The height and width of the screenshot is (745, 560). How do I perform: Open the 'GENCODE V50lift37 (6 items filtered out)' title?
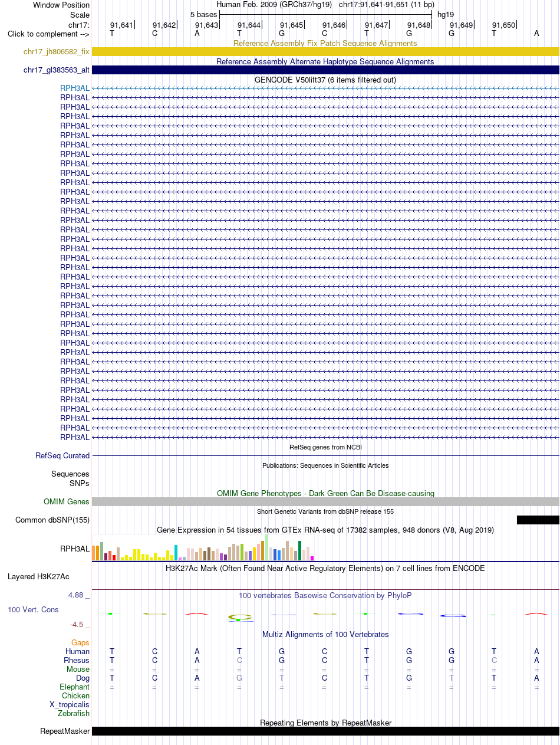[325, 80]
